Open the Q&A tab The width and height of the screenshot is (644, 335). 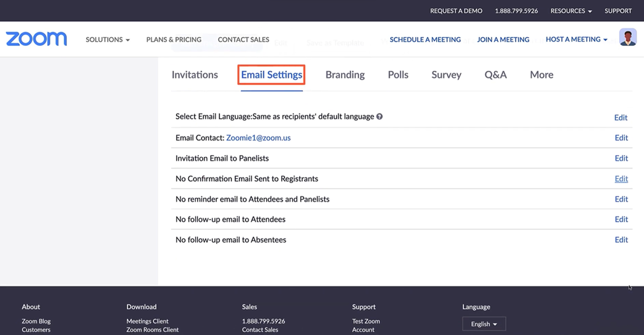coord(495,75)
